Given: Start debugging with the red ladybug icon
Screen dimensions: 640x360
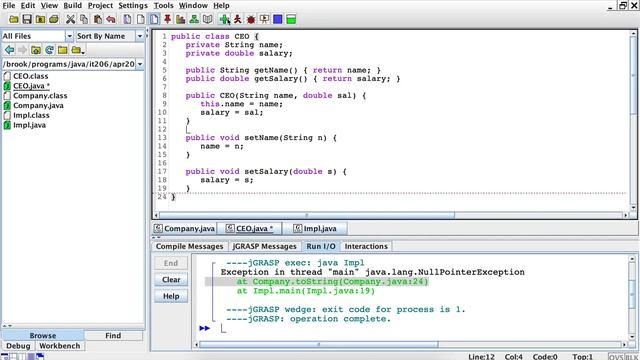Looking at the screenshot, I should point(251,19).
